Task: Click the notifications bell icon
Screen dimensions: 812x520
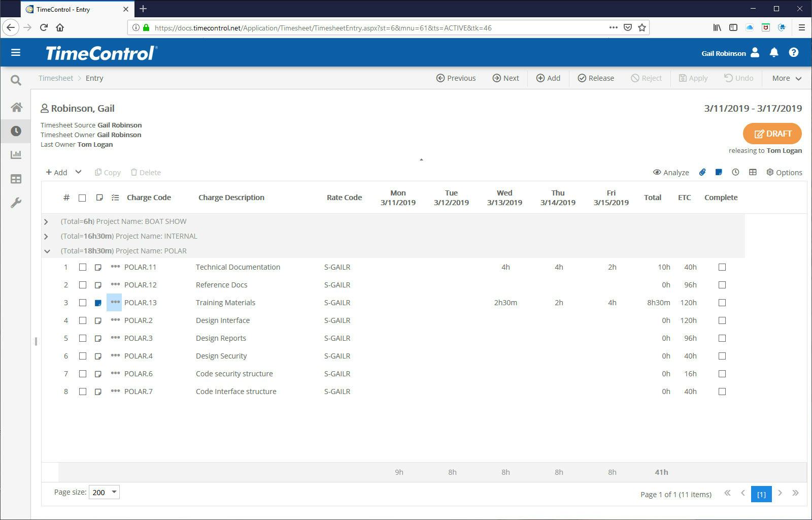Action: click(x=773, y=52)
